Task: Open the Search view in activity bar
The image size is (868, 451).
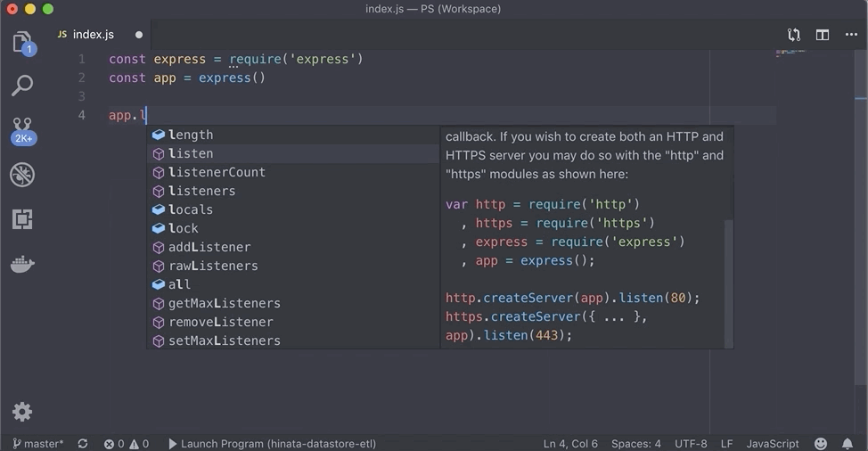Action: point(22,86)
